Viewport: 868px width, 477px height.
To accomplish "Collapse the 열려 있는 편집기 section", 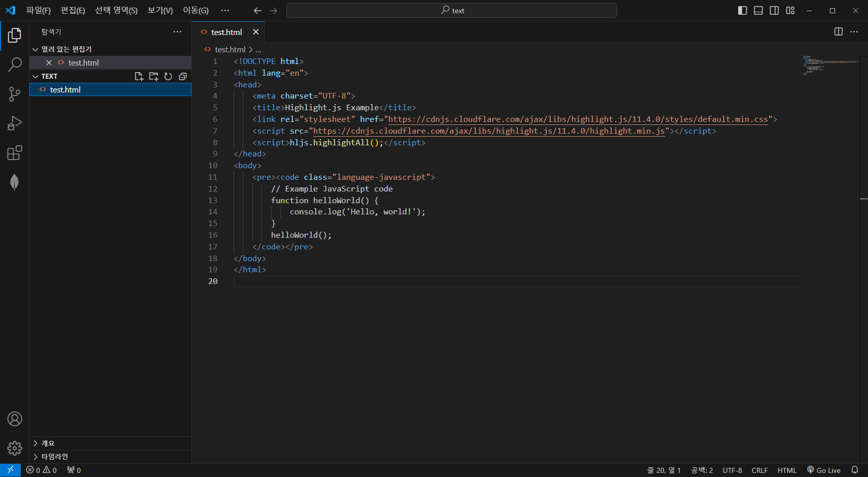I will tap(36, 49).
